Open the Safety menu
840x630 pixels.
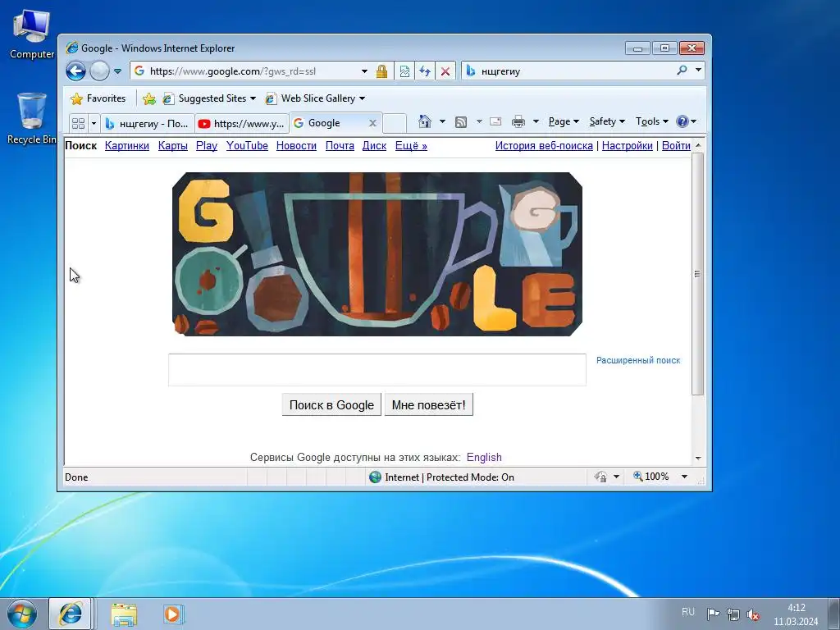pos(607,121)
